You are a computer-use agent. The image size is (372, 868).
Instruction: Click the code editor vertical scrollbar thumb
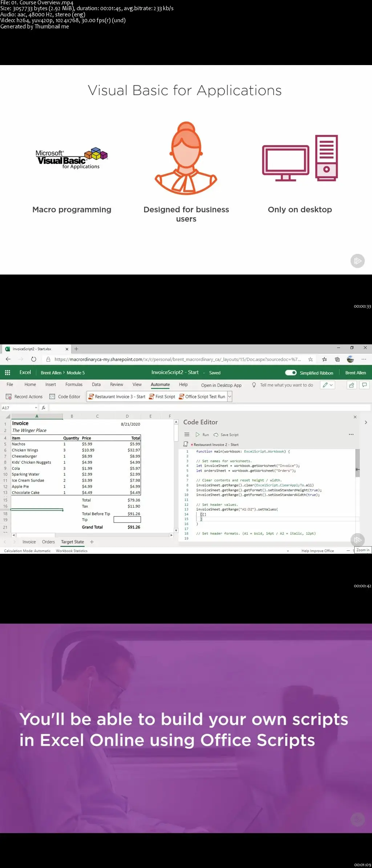[357, 463]
